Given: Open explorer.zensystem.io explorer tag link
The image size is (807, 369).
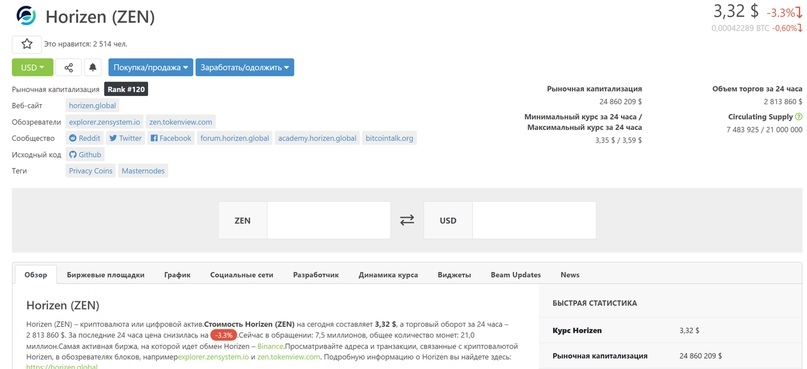Looking at the screenshot, I should coord(104,122).
